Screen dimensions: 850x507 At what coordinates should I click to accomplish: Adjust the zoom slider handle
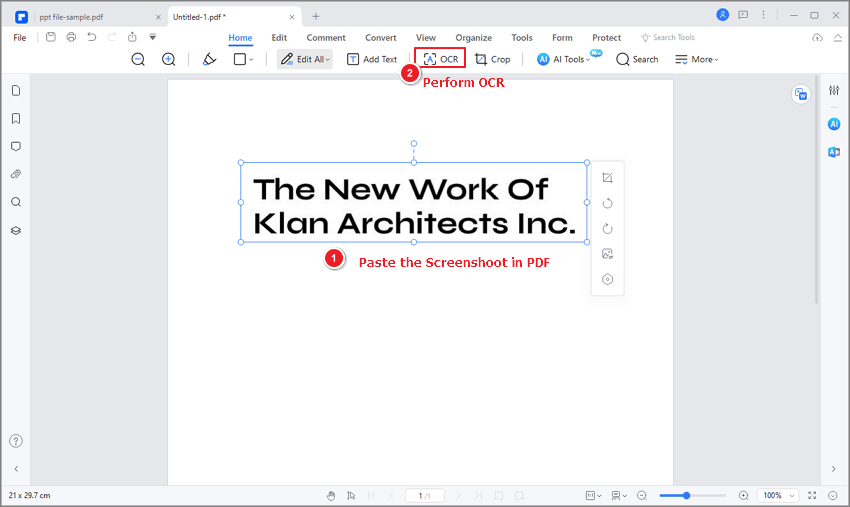tap(686, 496)
